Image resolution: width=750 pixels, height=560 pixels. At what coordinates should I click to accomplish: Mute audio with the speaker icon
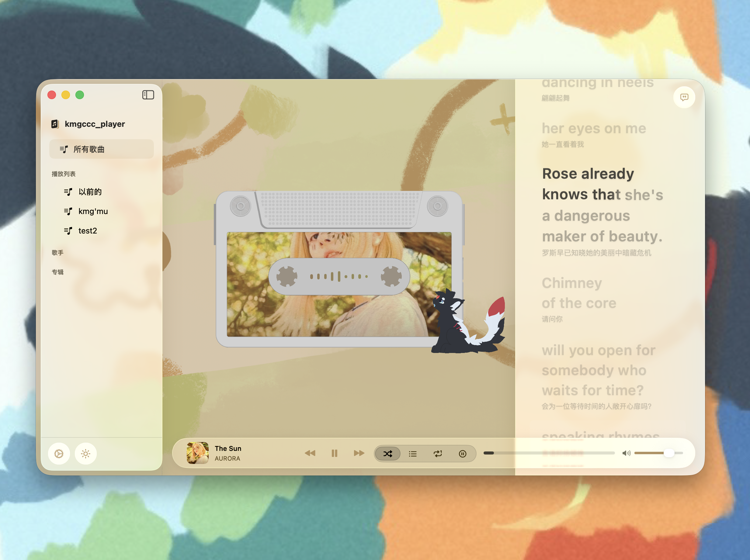point(626,453)
